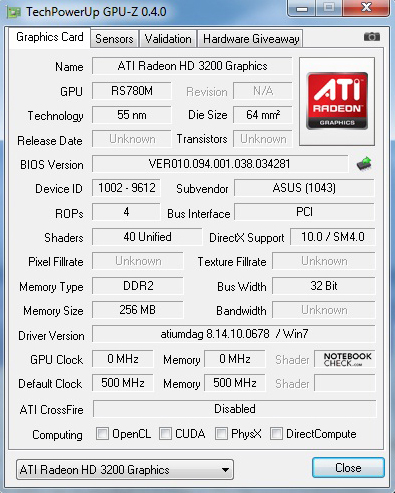The image size is (395, 493).
Task: Click the Bandwidth Unknown field
Action: pos(324,310)
